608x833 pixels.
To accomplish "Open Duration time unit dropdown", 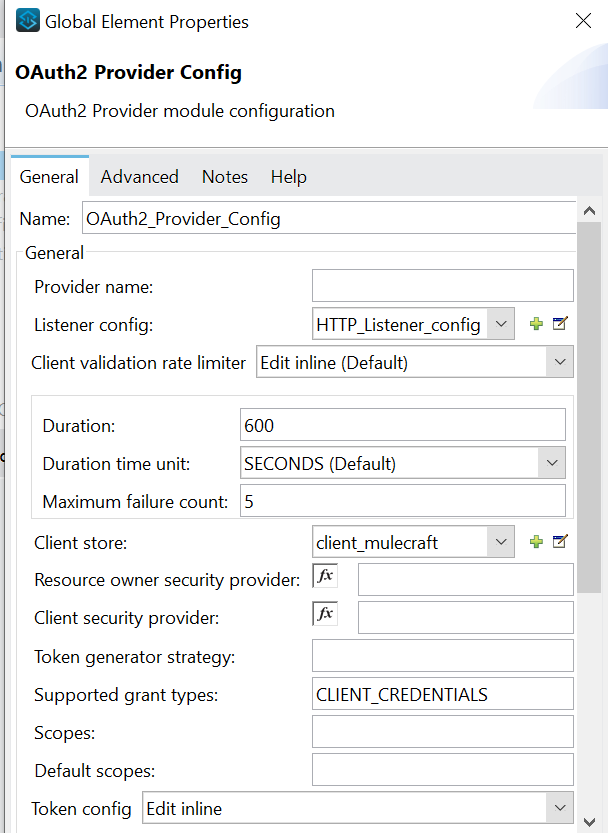I will (551, 463).
